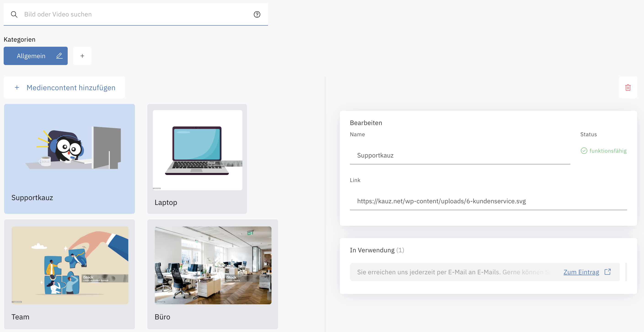The image size is (644, 332).
Task: Click the Team card label
Action: [20, 317]
